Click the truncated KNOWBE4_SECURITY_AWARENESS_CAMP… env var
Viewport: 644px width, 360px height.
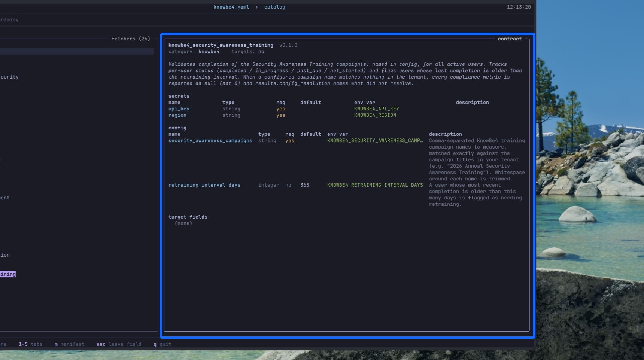click(x=375, y=141)
